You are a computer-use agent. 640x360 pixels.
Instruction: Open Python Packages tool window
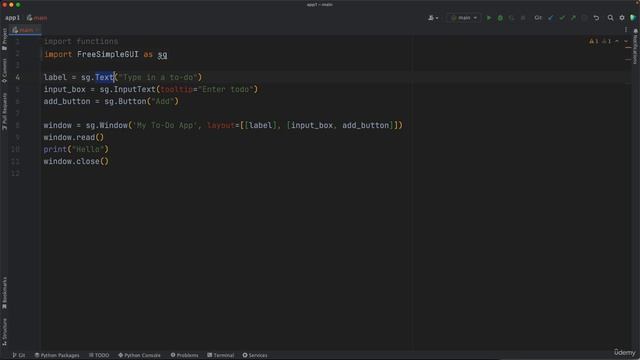click(57, 355)
